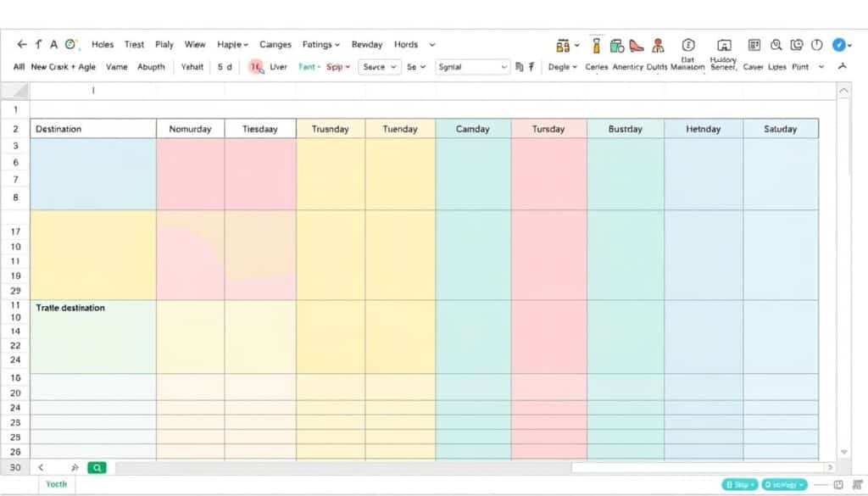Viewport: 868px width, 496px height.
Task: Click the back arrow icon
Action: [21, 44]
